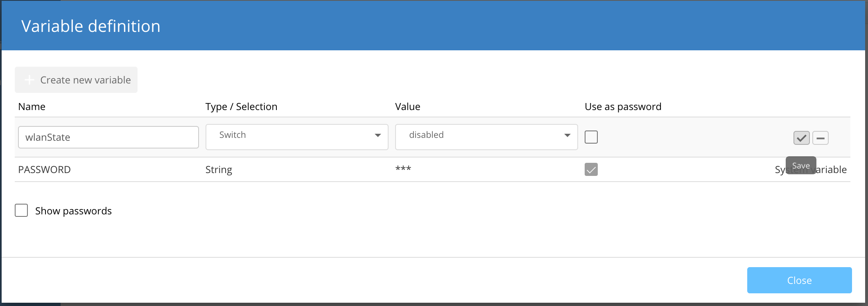Screen dimensions: 868x306
Task: Close the Variable definition dialog
Action: click(799, 280)
